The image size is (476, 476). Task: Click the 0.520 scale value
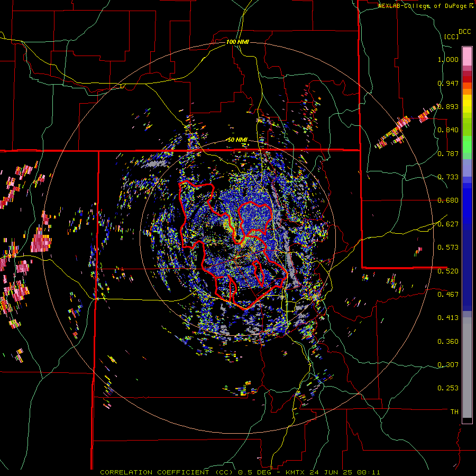click(448, 271)
